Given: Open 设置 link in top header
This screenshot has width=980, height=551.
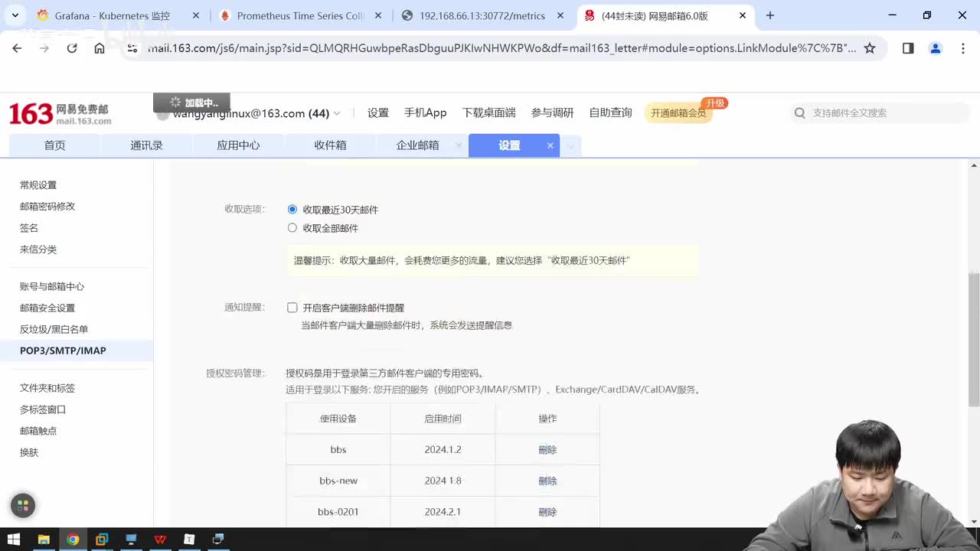Looking at the screenshot, I should (x=378, y=112).
